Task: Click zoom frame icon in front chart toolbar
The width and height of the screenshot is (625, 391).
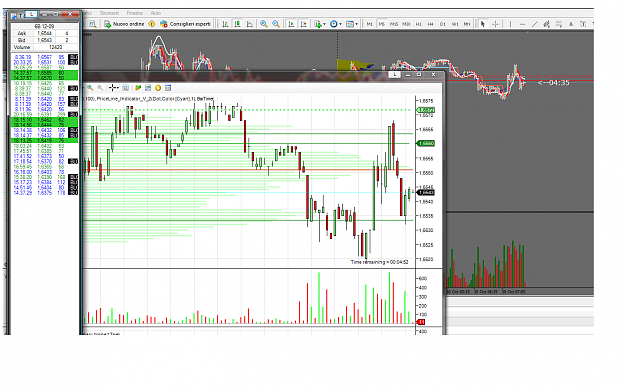Action: [x=126, y=88]
